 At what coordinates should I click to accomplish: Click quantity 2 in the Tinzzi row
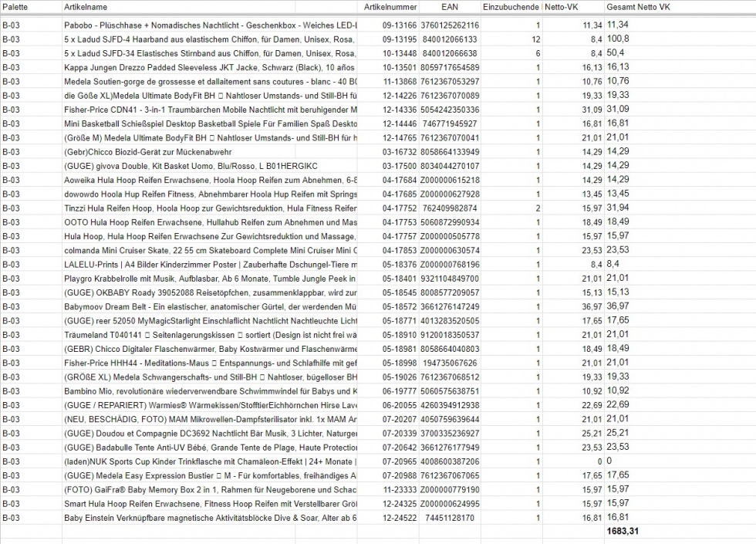pos(538,208)
